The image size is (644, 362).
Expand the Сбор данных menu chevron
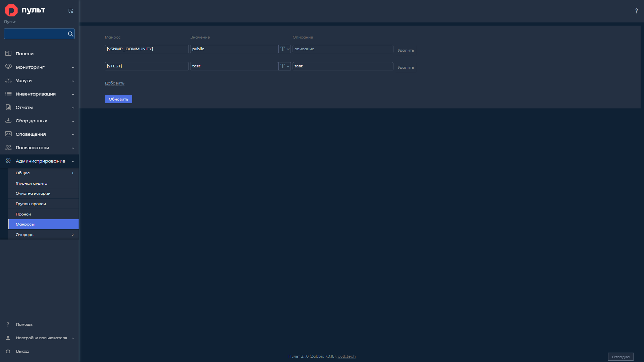coord(73,121)
